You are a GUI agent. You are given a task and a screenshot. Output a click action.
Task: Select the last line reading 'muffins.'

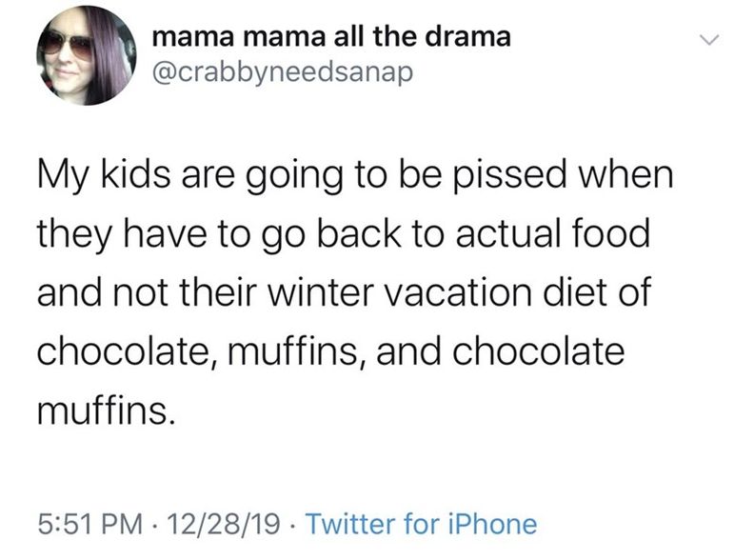(105, 410)
